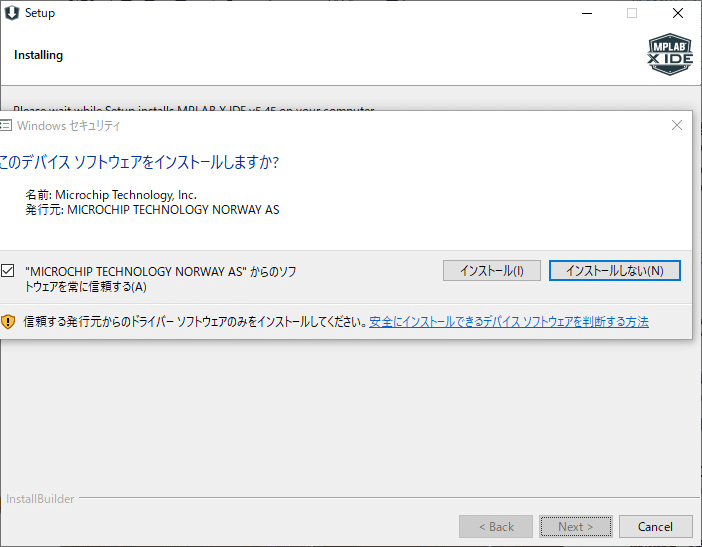702x547 pixels.
Task: Open the 安全にインストールできるデバイス ソフトウェアを判断する方法 link
Action: point(509,321)
